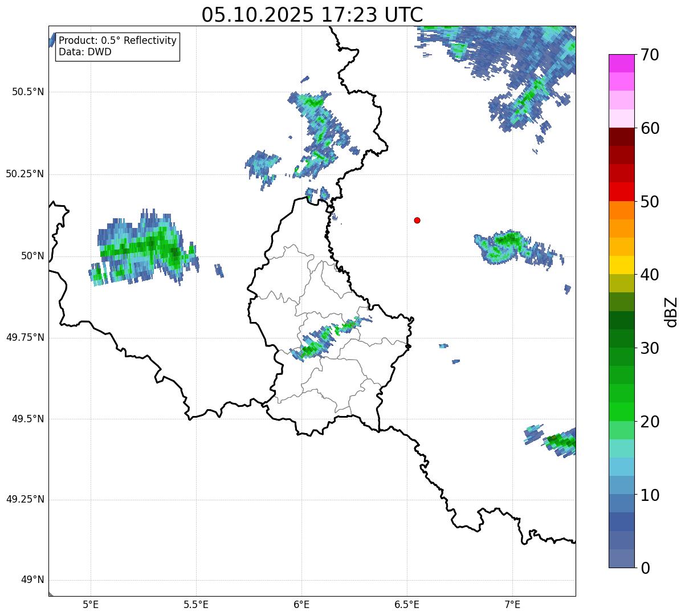Image resolution: width=685 pixels, height=616 pixels.
Task: Click the red station marker dot
Action: 417,220
